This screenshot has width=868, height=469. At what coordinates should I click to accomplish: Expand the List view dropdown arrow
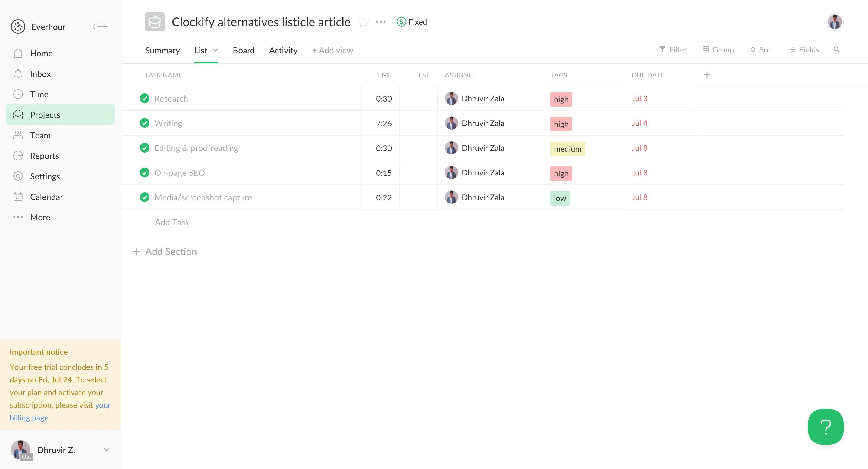coord(215,50)
